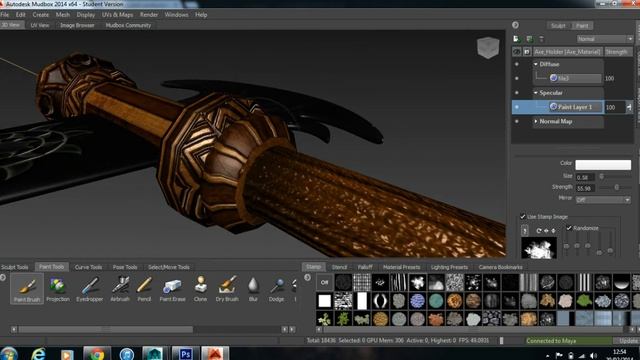Open Internet Explorer from the taskbar
Viewport: 640px width, 360px height.
point(38,353)
